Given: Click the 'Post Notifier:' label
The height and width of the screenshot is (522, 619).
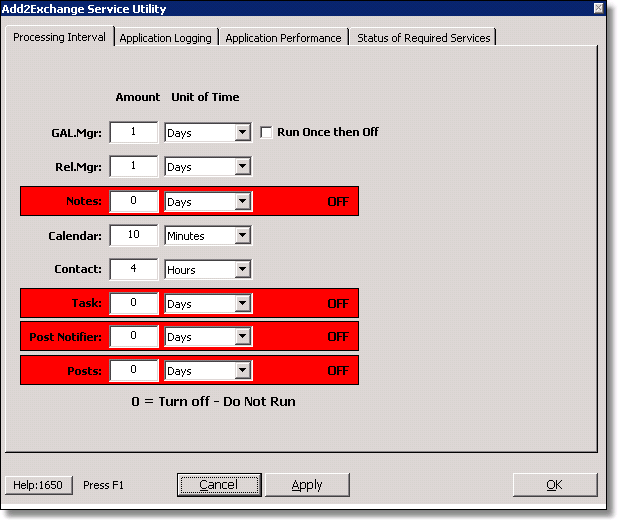Looking at the screenshot, I should click(x=66, y=337).
